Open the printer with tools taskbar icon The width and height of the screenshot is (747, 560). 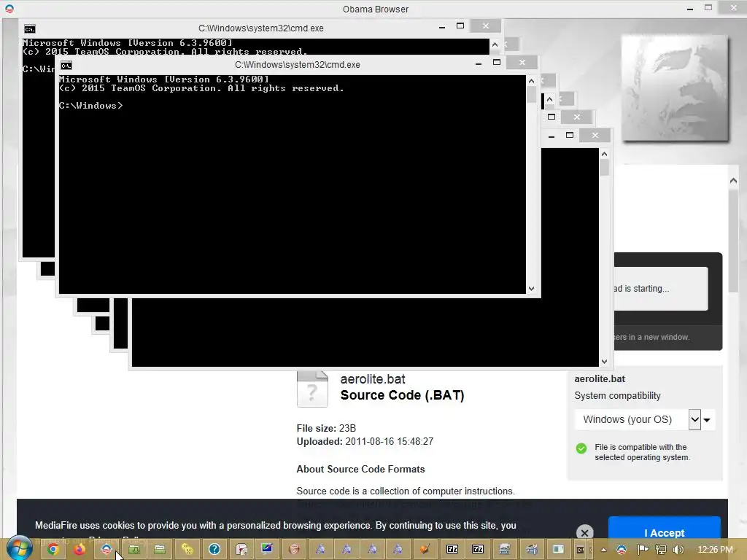(x=531, y=550)
